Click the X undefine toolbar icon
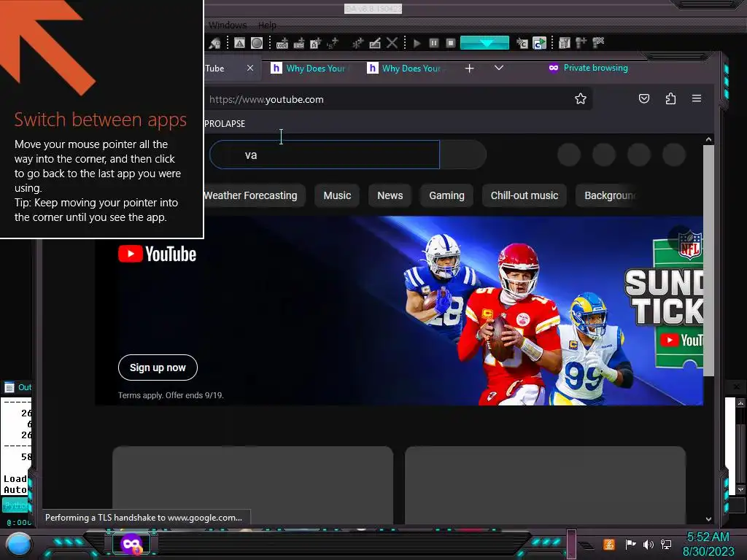This screenshot has height=560, width=747. pos(392,43)
